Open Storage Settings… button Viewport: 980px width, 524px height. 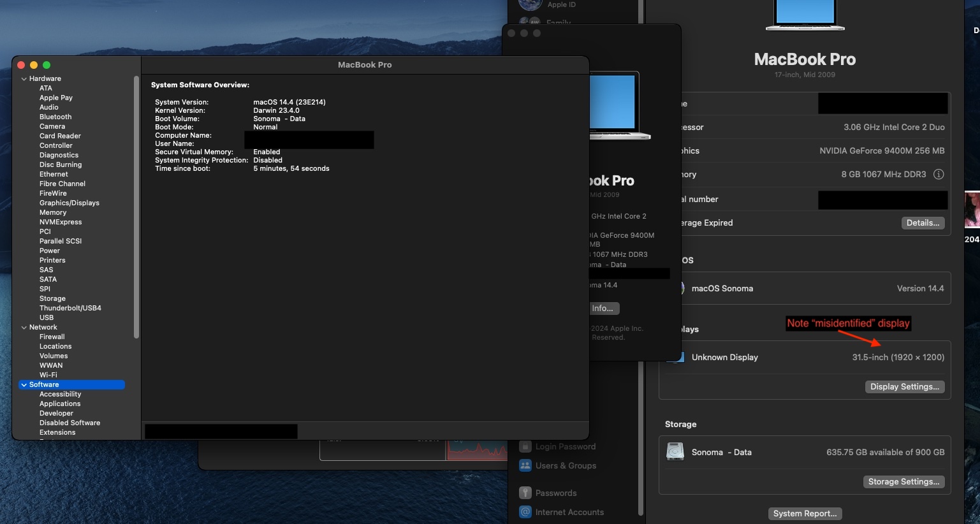click(903, 481)
